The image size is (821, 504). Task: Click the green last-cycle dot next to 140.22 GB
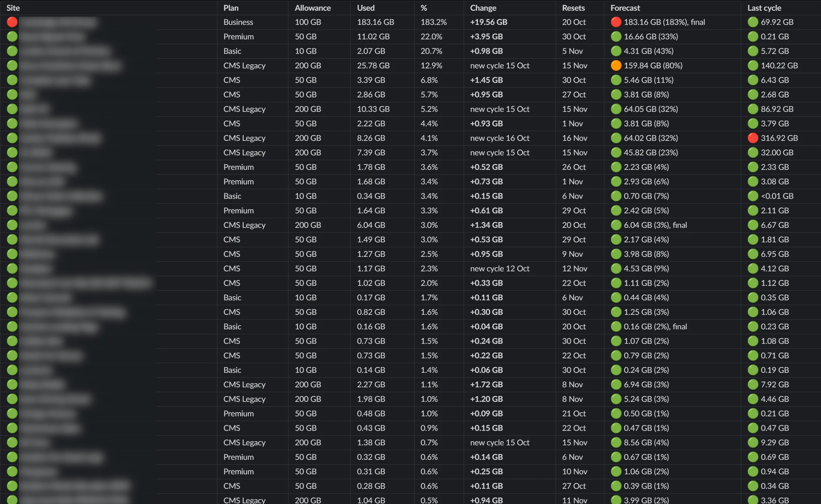point(753,66)
